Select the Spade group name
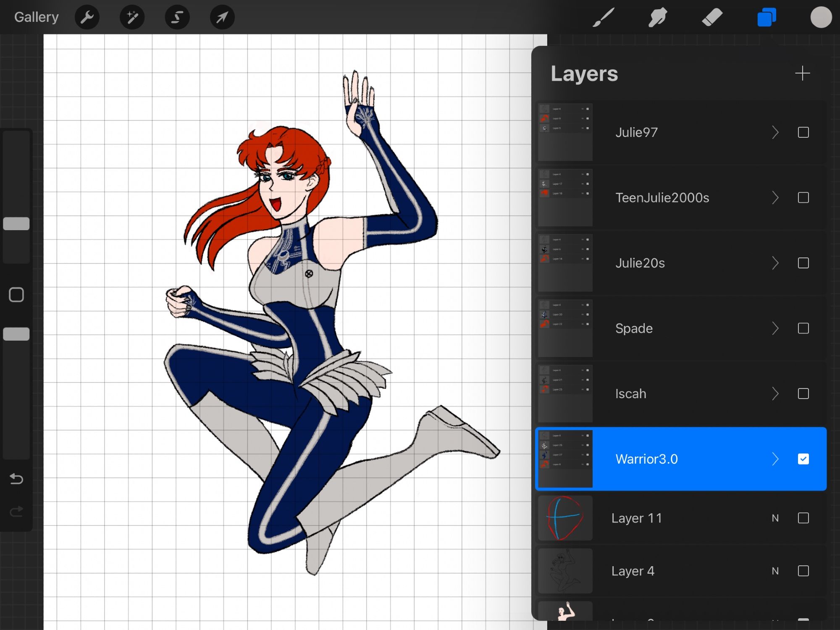 tap(634, 328)
